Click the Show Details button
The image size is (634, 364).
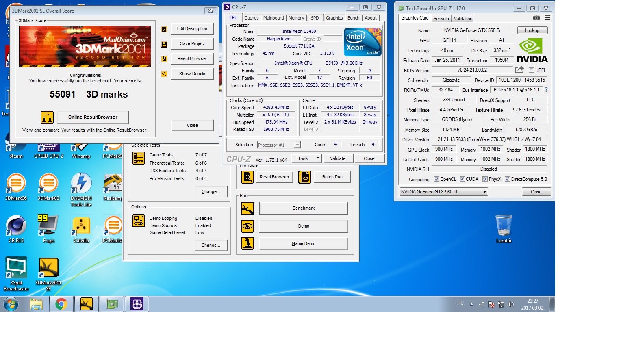192,74
